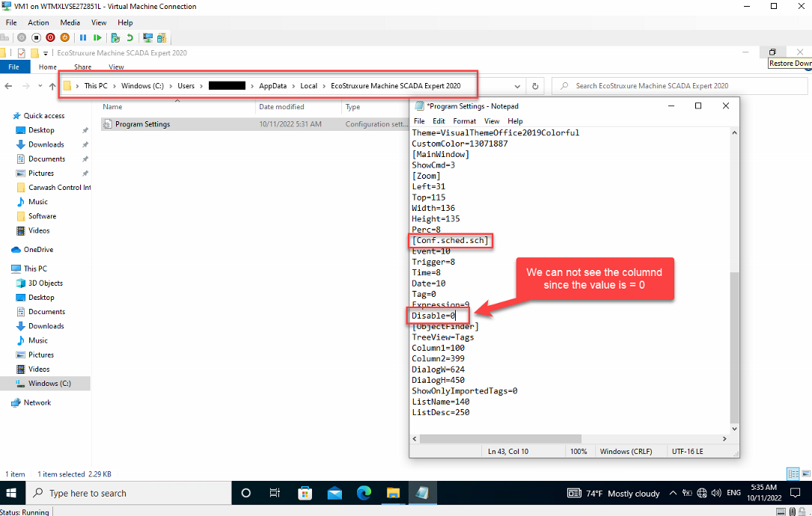Click the Share/USB resources toolbar icon

tap(162, 38)
